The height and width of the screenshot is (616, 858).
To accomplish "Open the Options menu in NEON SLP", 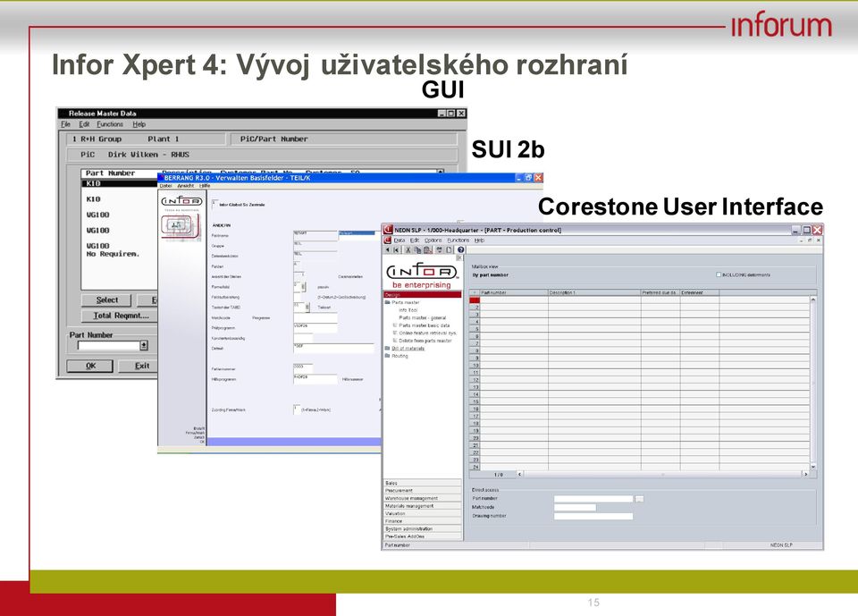I will click(433, 240).
